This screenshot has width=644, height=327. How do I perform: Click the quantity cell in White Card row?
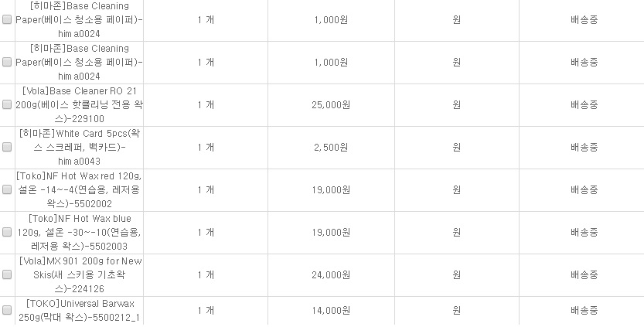(206, 148)
